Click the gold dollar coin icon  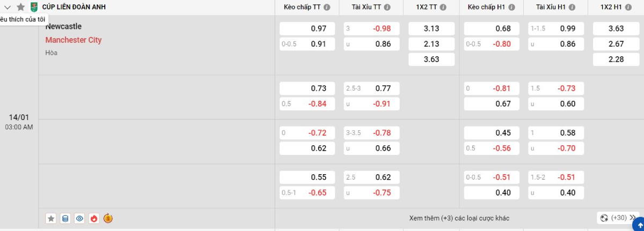(x=108, y=218)
